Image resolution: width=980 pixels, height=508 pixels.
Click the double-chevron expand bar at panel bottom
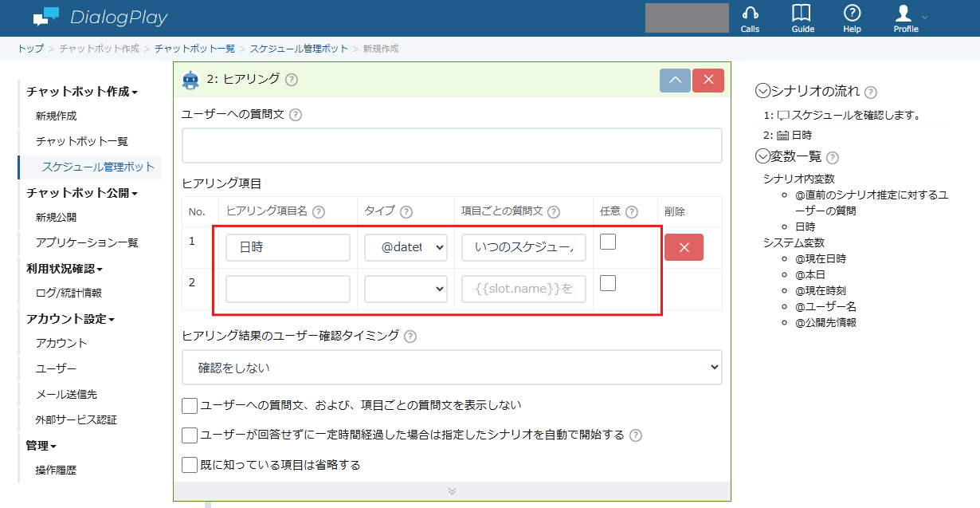coord(452,491)
